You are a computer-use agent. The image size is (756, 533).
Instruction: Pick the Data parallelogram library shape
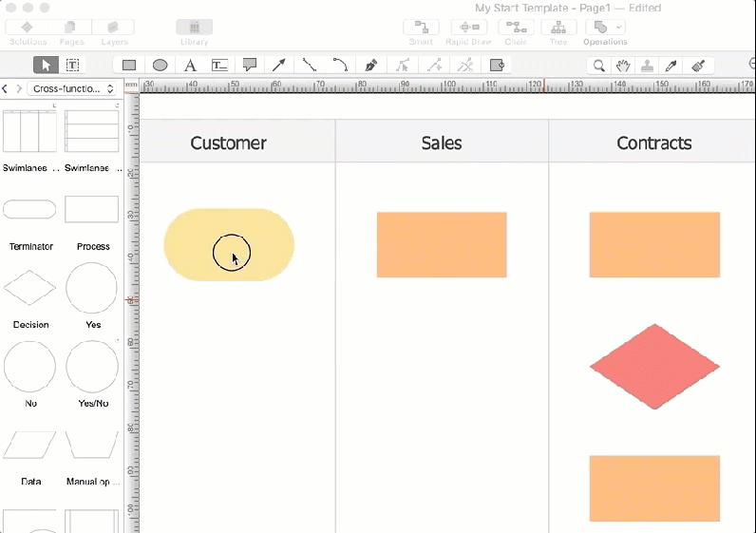coord(29,445)
